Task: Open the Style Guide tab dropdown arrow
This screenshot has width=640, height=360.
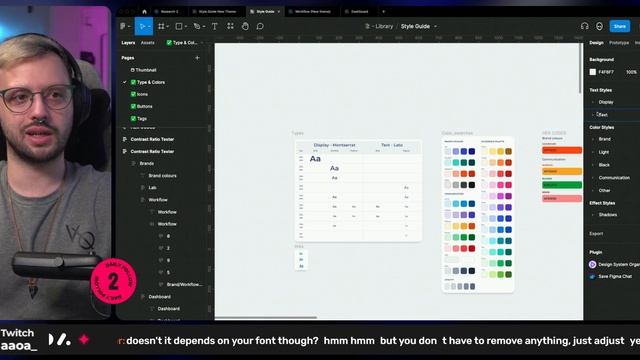Action: pyautogui.click(x=279, y=11)
